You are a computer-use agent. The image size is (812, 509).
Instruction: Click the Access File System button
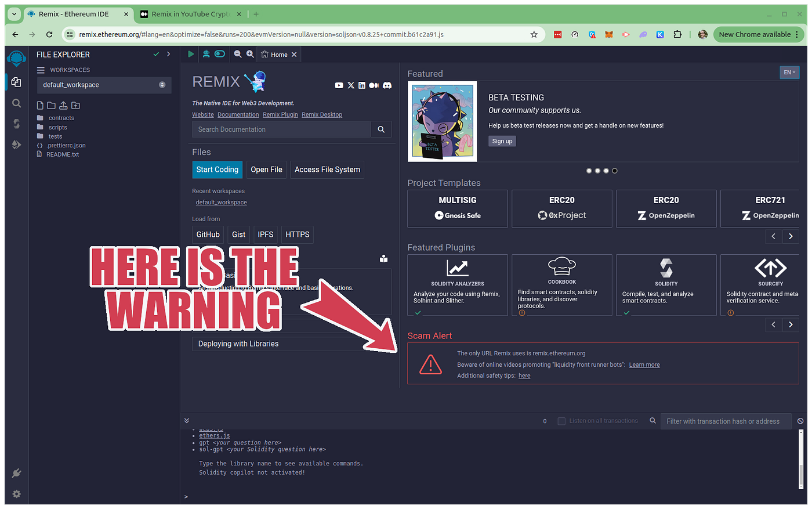327,169
